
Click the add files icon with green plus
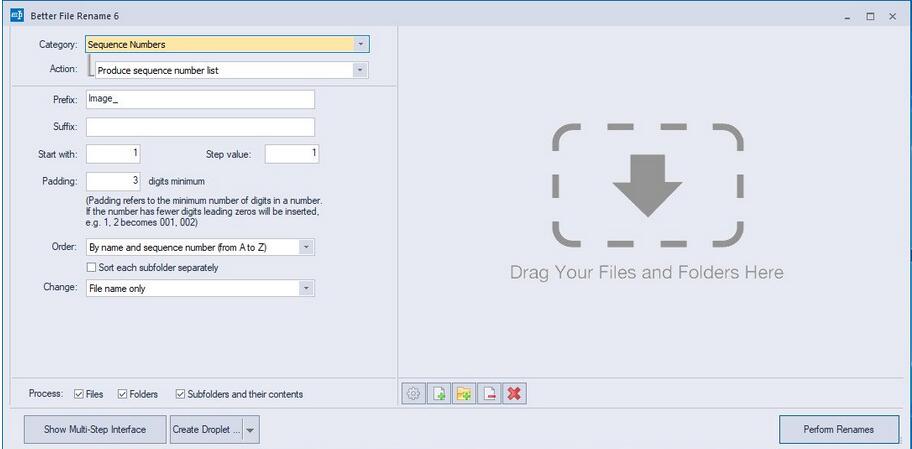[x=439, y=394]
